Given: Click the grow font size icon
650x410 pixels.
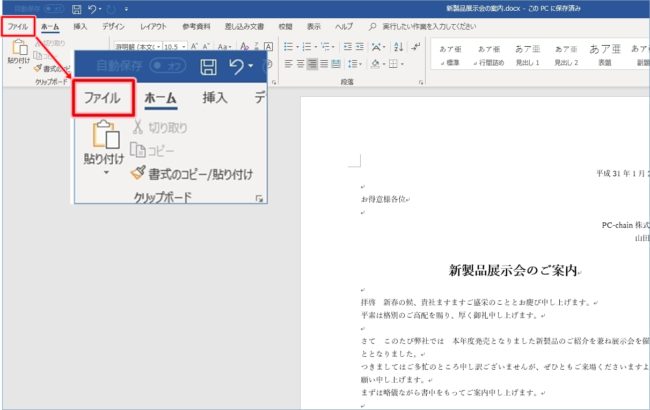Looking at the screenshot, I should [x=194, y=46].
